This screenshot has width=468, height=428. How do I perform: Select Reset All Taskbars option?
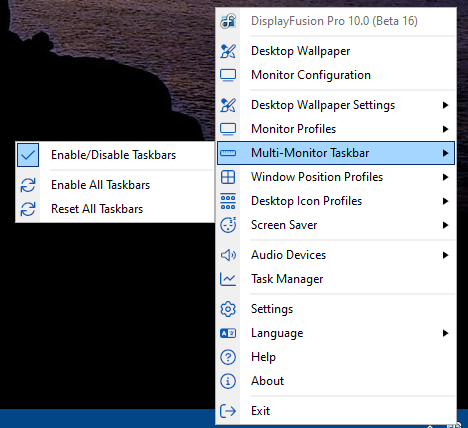tap(115, 209)
